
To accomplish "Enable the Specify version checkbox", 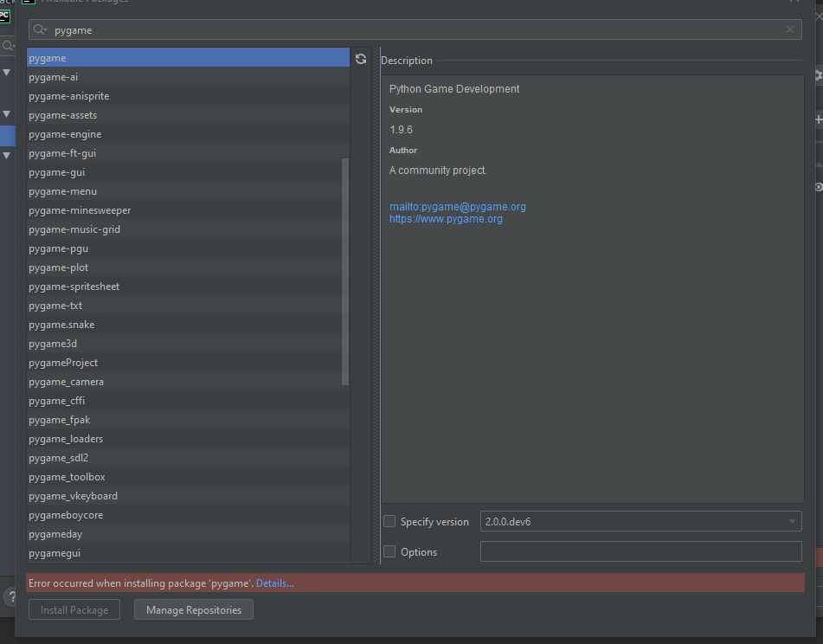I will [389, 522].
